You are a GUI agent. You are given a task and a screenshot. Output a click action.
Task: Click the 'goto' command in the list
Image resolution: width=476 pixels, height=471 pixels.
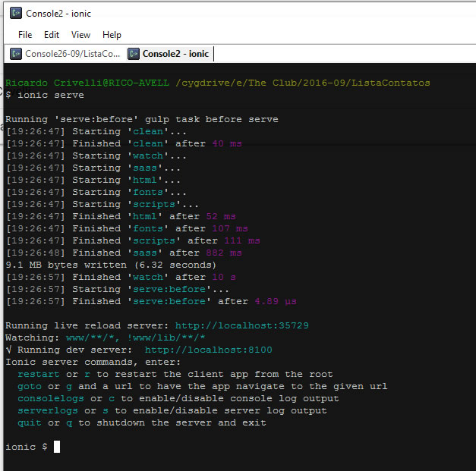coord(30,386)
